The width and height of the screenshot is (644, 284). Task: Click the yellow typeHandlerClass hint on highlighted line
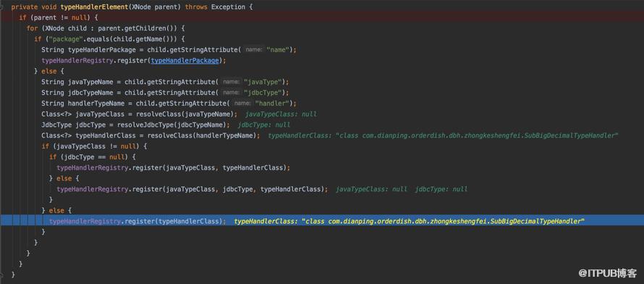(409, 221)
